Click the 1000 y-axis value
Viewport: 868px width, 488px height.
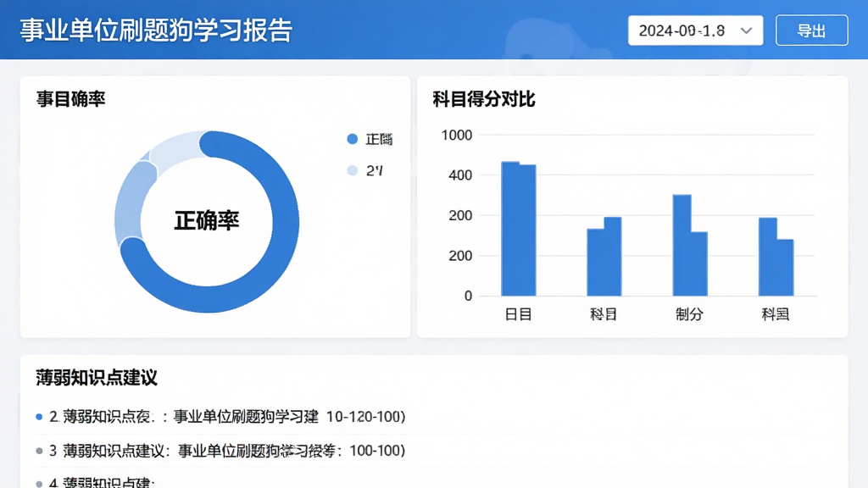click(457, 135)
